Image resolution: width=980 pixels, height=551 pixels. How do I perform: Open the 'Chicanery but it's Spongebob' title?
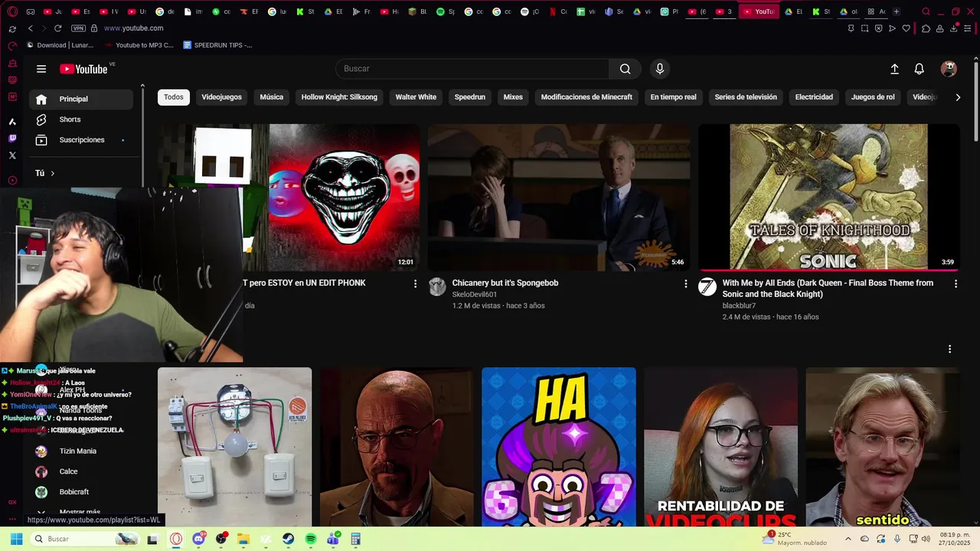tap(505, 283)
